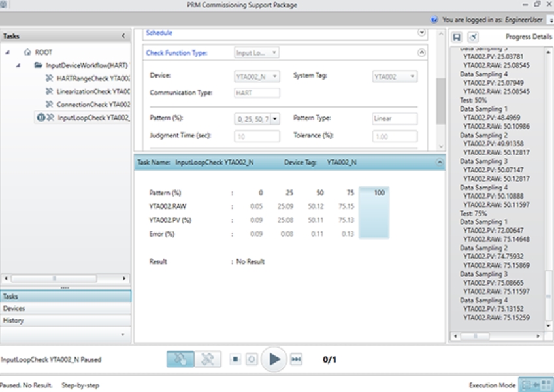554x392 pixels.
Task: Click the Schedule link
Action: click(x=159, y=33)
